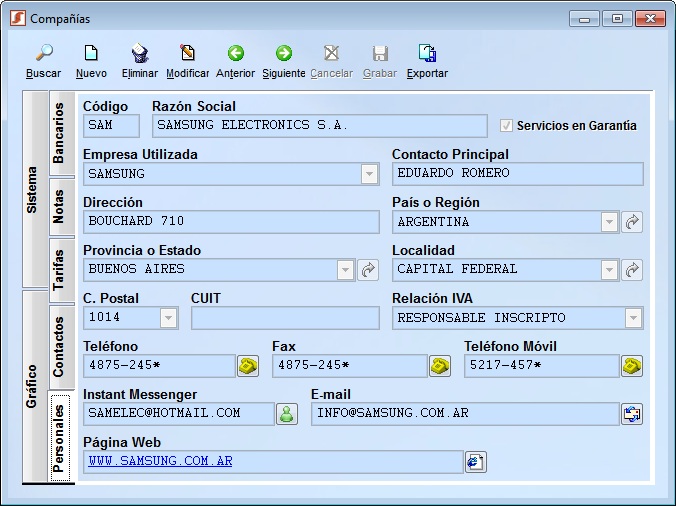Screen dimensions: 676x506
Task: Click the send e-mail icon
Action: [632, 414]
